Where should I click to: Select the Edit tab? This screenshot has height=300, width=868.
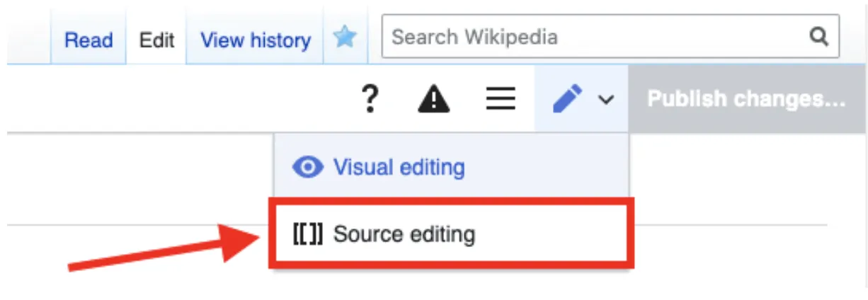click(156, 40)
